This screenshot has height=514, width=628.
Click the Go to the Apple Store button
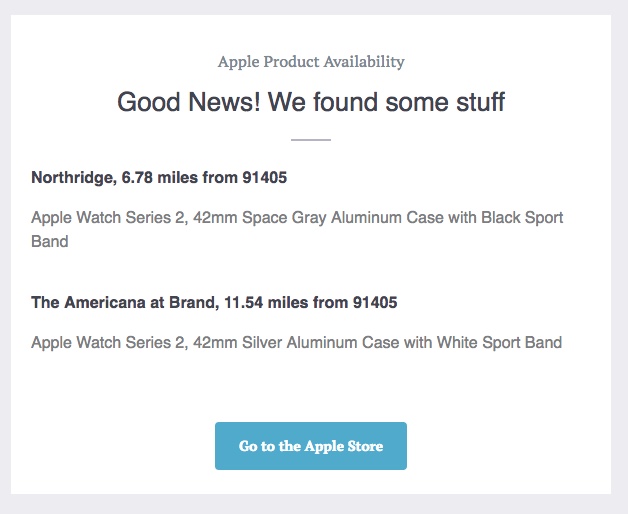(x=311, y=445)
